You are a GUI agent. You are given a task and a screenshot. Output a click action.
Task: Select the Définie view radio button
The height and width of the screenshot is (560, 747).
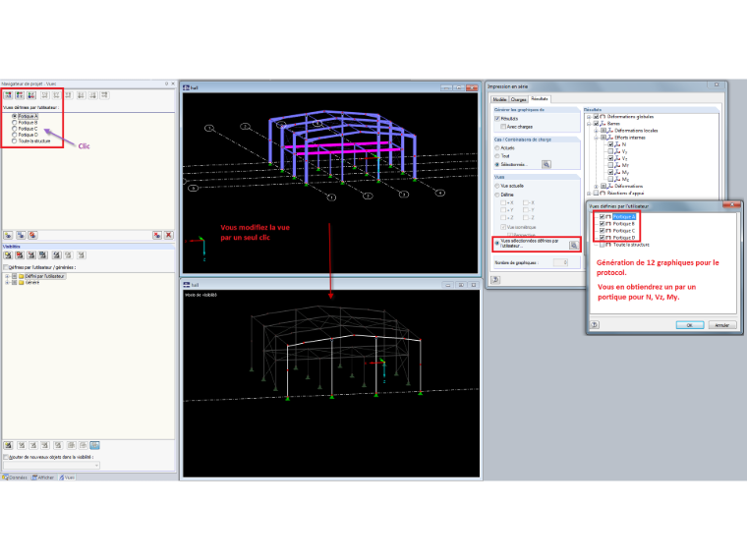coord(497,195)
